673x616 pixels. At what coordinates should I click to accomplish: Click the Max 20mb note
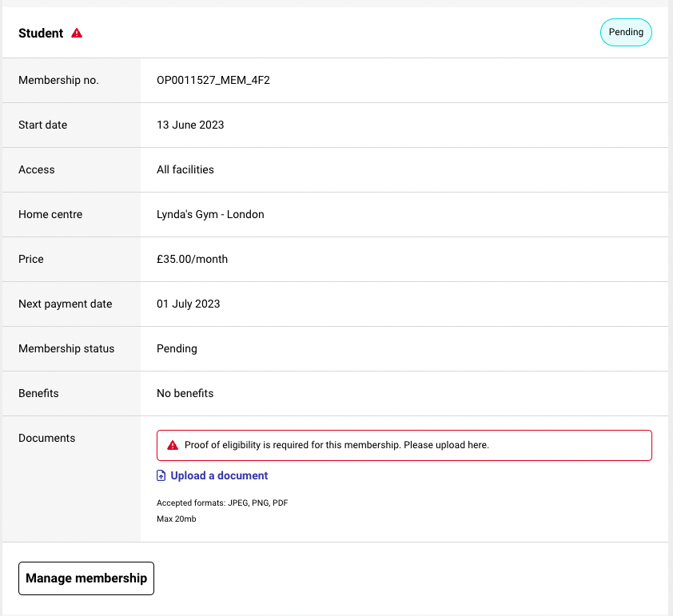pyautogui.click(x=177, y=519)
